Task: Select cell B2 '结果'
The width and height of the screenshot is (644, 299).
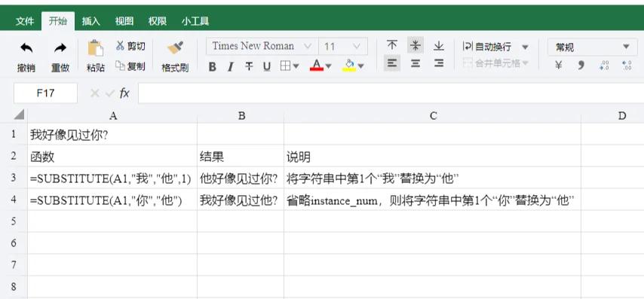Action: (241, 156)
